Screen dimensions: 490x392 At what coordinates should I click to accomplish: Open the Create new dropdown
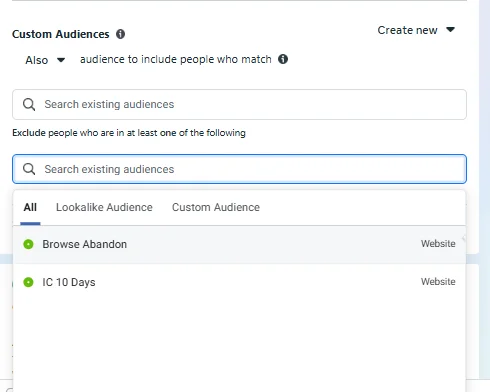coord(416,30)
